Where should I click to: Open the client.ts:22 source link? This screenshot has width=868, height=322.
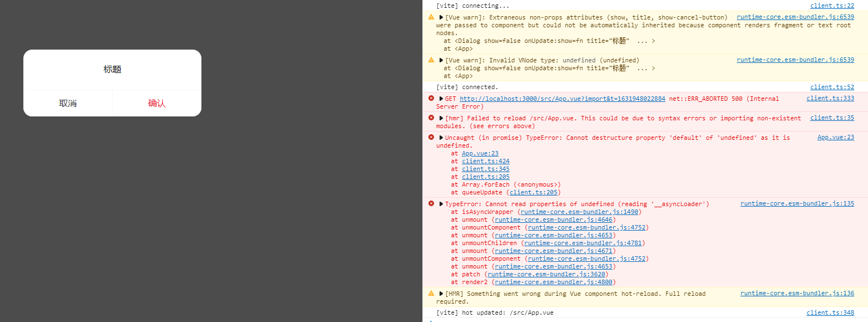pyautogui.click(x=831, y=5)
